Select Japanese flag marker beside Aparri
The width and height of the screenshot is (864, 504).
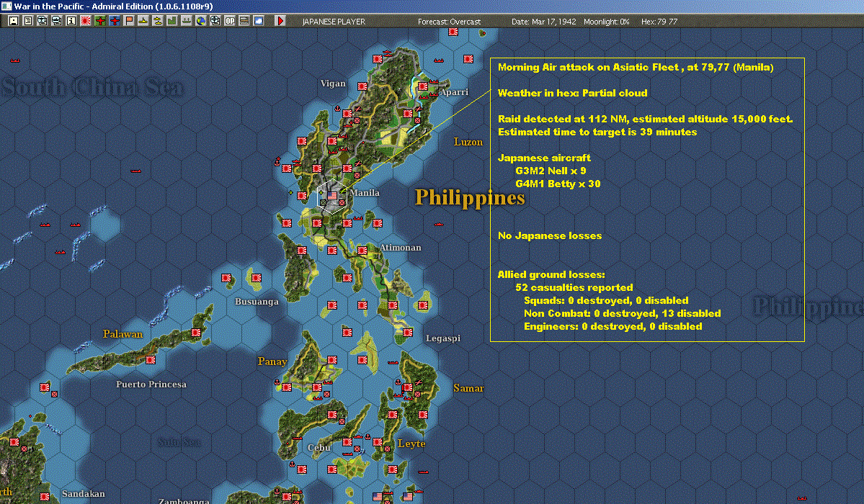pyautogui.click(x=423, y=86)
